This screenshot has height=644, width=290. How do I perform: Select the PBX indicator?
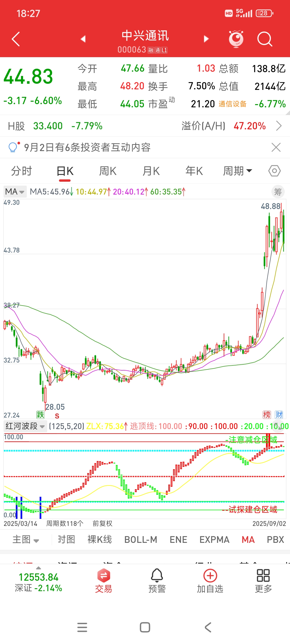click(x=275, y=540)
